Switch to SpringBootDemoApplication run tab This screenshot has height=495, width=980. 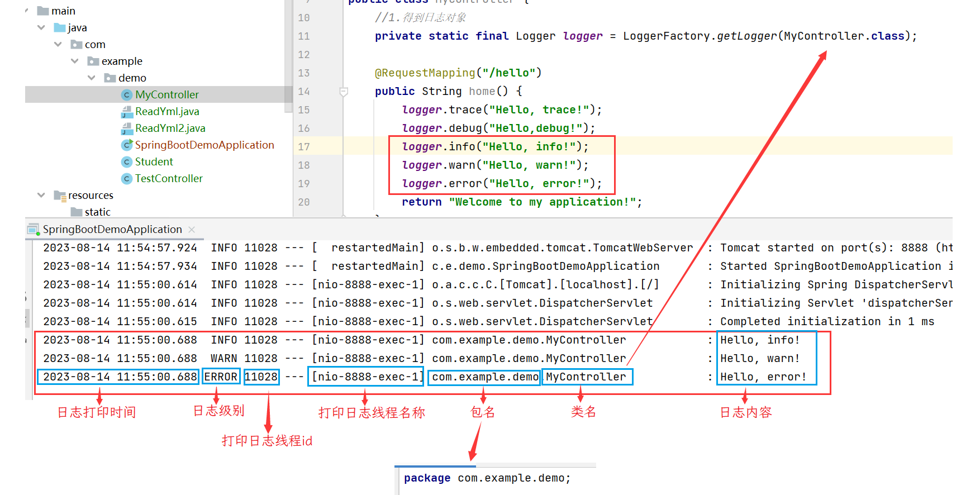coord(112,229)
